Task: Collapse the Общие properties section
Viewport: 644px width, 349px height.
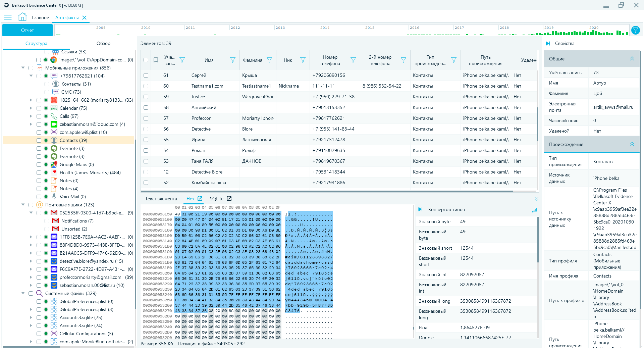Action: point(632,59)
